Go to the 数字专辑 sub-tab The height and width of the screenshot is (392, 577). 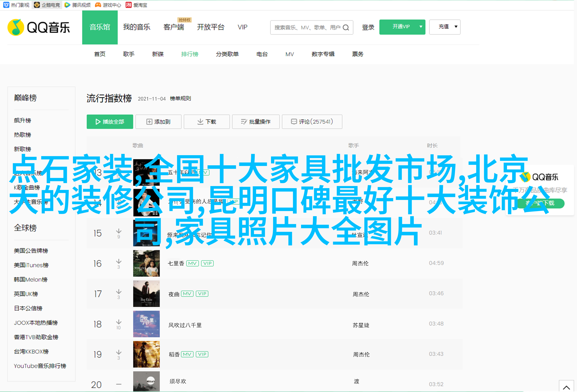click(x=323, y=54)
